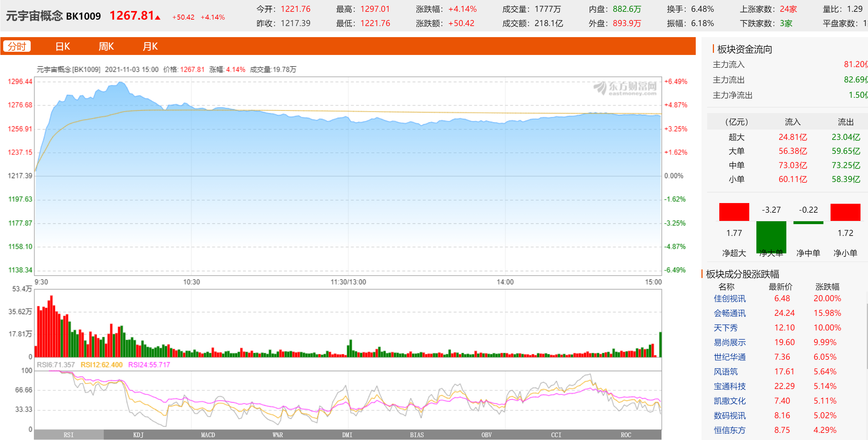Select the ROC indicator tab

click(626, 435)
